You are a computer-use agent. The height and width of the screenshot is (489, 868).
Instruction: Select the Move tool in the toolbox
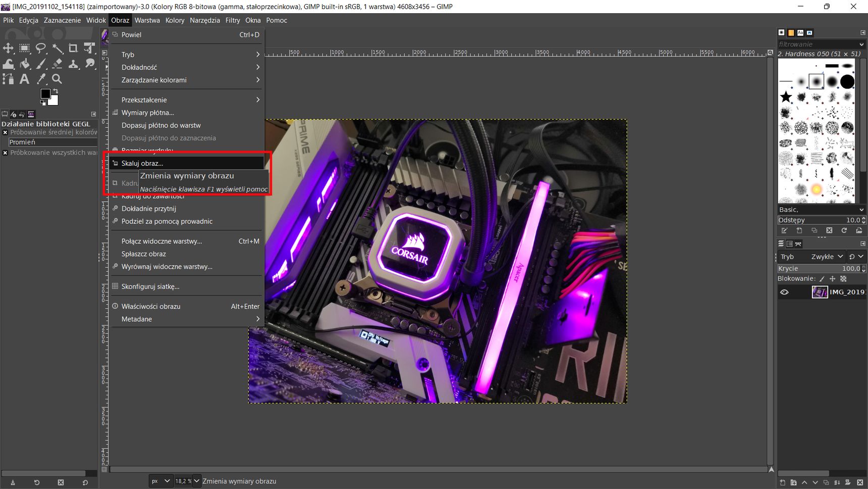point(9,48)
